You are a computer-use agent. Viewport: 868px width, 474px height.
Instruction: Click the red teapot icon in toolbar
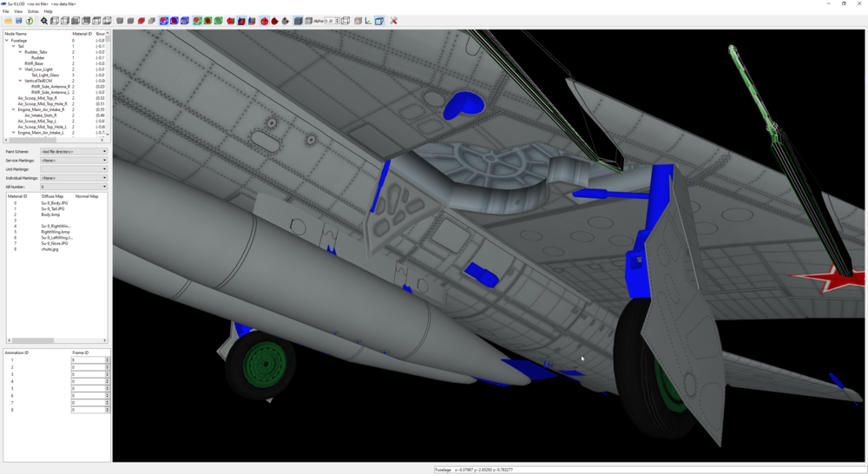coord(274,21)
